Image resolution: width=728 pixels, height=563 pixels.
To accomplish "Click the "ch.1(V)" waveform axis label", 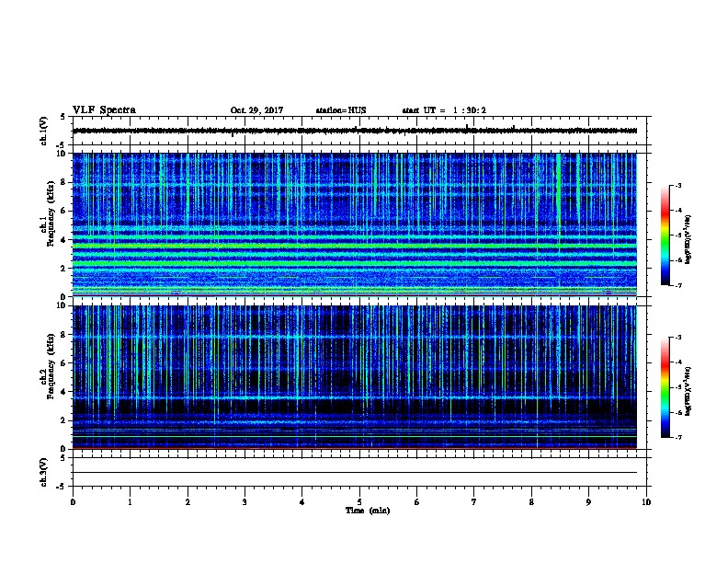I will point(44,131).
